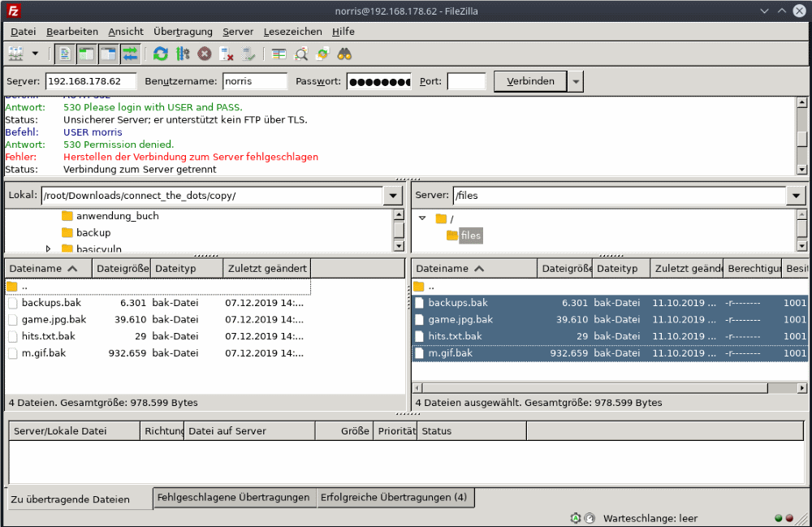Switch to Fehlgeschlagene Übertragungen tab
This screenshot has width=812, height=527.
(233, 498)
